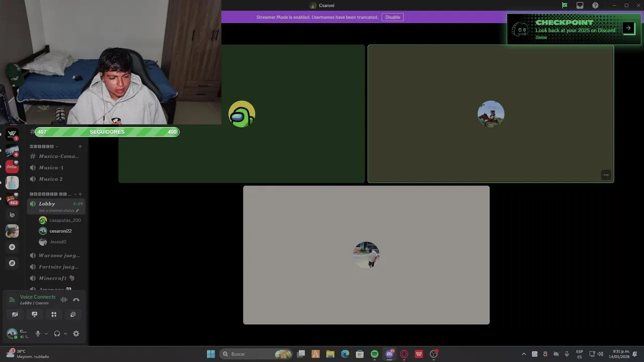Show hidden system tray icons

[524, 354]
